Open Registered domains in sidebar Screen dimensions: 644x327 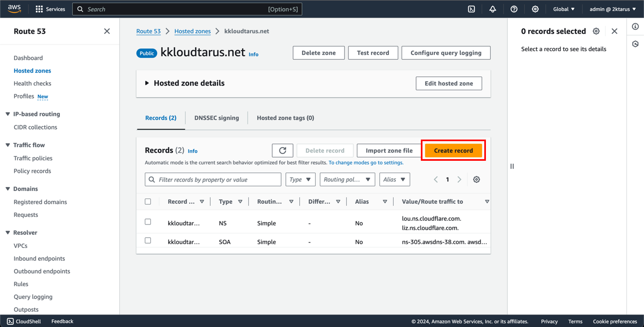coord(40,202)
